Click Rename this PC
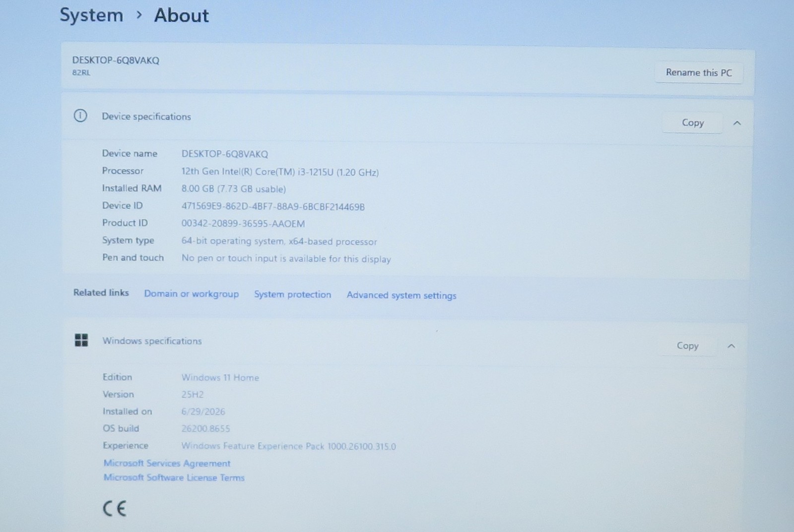Screen dimensions: 794x532 tap(699, 72)
